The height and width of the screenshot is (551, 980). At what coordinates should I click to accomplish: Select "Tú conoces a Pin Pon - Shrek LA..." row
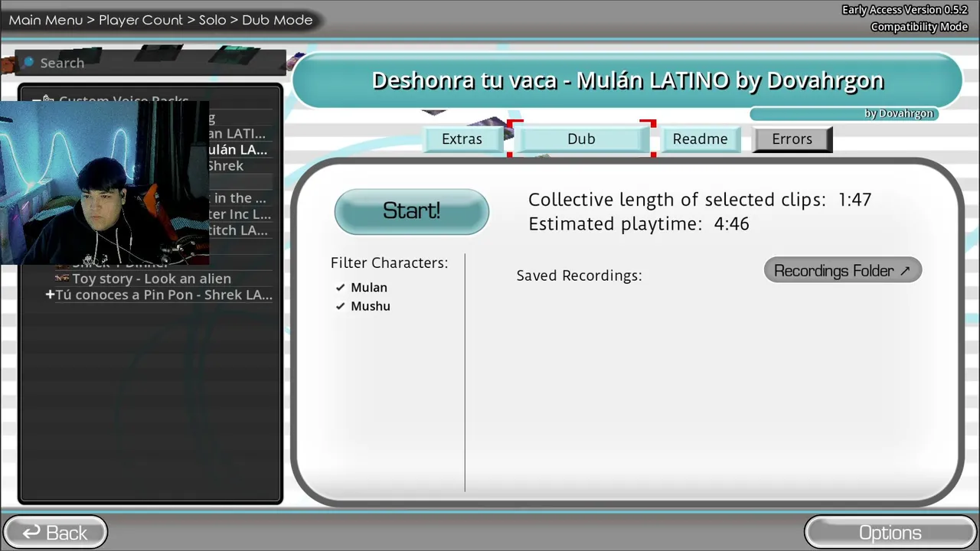pos(164,295)
